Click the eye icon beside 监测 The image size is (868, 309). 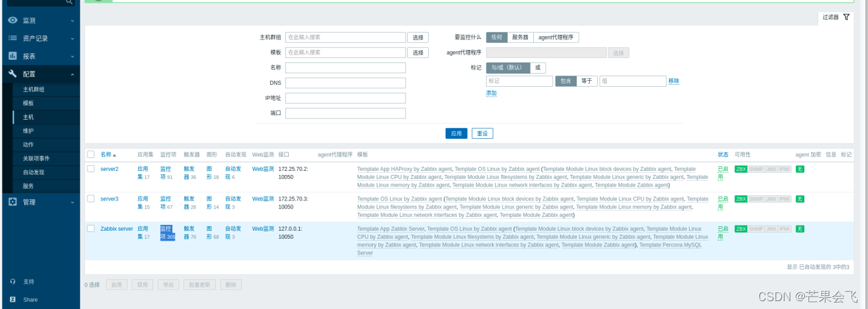point(12,20)
